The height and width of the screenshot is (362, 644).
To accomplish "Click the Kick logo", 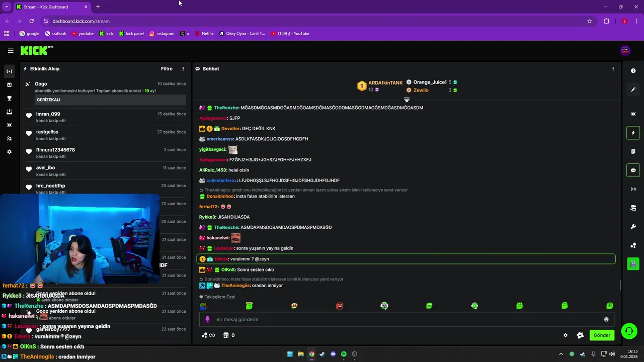I will point(36,50).
